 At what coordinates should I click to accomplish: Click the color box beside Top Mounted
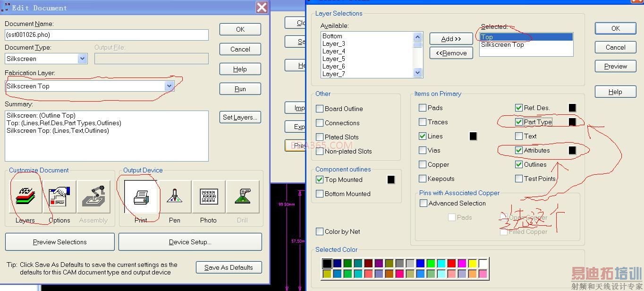pyautogui.click(x=391, y=180)
